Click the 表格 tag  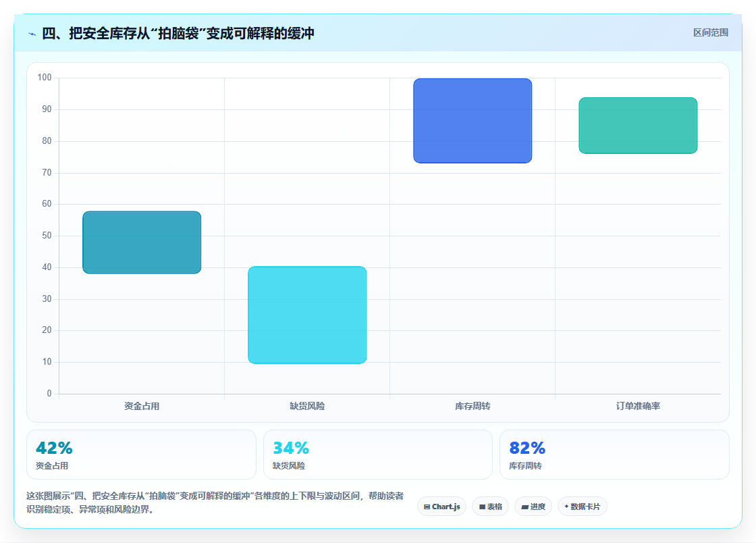pyautogui.click(x=490, y=507)
